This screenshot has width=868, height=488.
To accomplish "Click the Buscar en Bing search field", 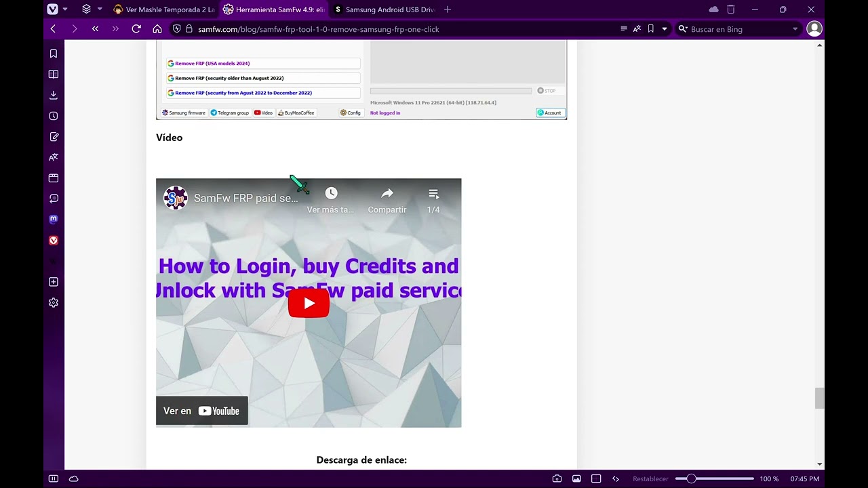I will pyautogui.click(x=739, y=29).
